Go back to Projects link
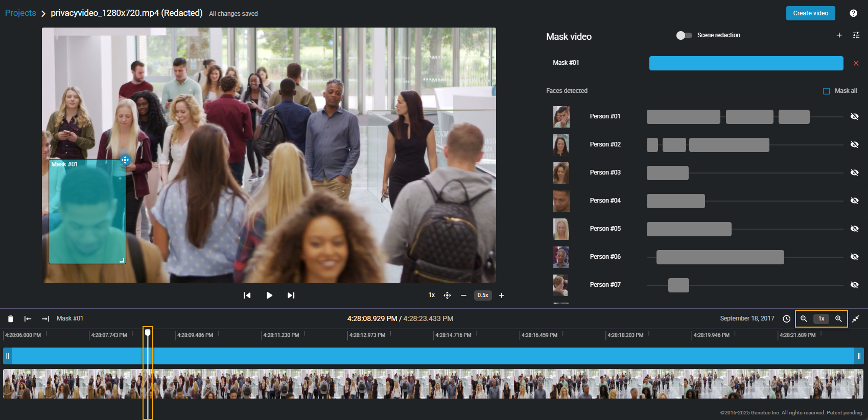 (20, 13)
